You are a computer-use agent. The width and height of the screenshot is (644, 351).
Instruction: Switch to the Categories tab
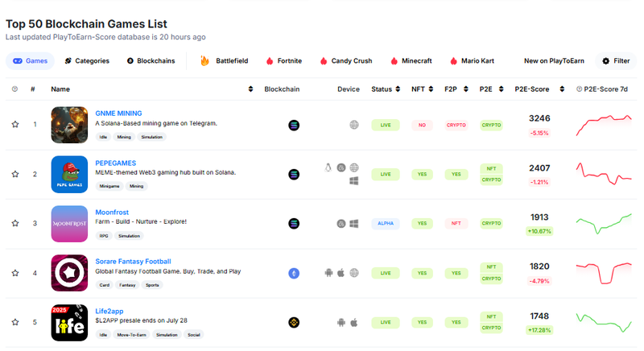pos(87,60)
